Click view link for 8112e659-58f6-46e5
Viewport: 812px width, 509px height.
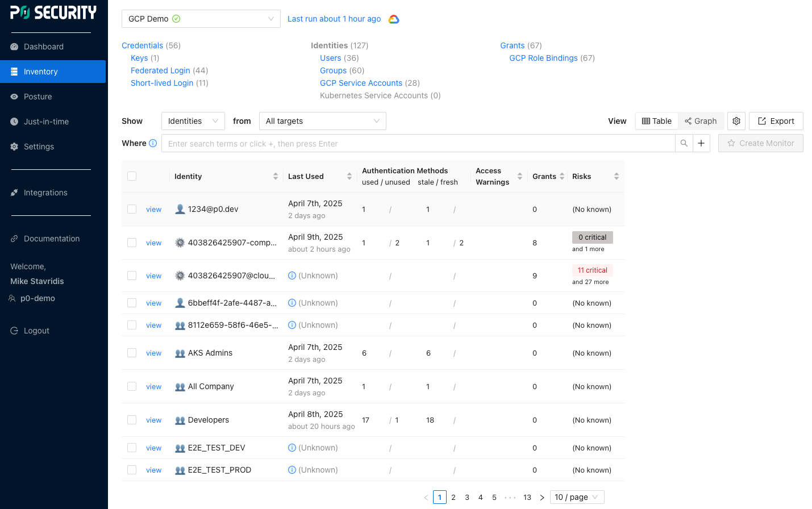coord(154,325)
